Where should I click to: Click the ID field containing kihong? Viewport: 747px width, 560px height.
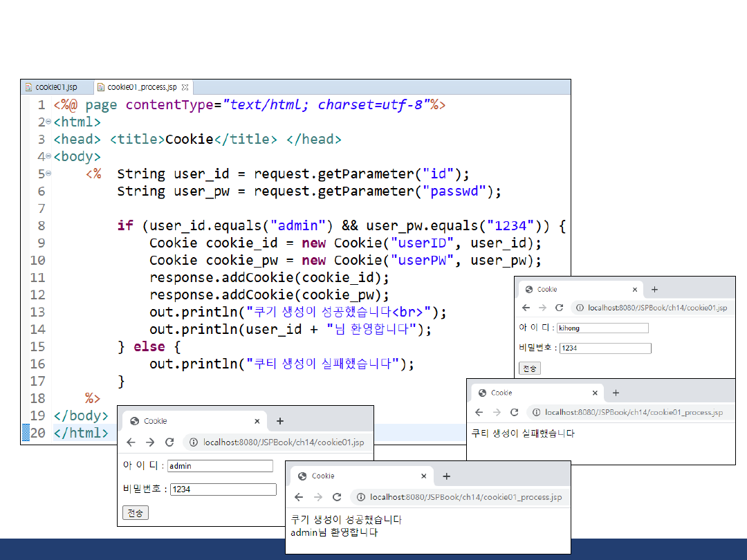[602, 328]
